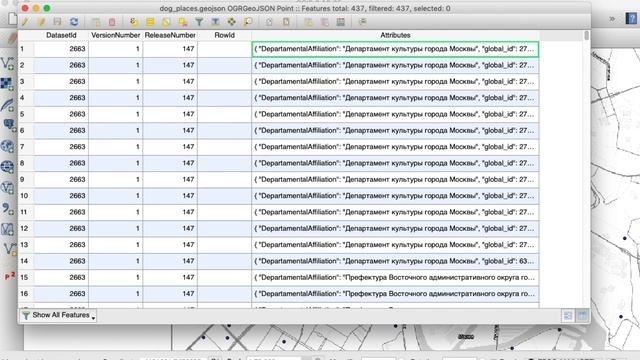The width and height of the screenshot is (640, 360).
Task: Select row 10 by its row number
Action: click(26, 196)
